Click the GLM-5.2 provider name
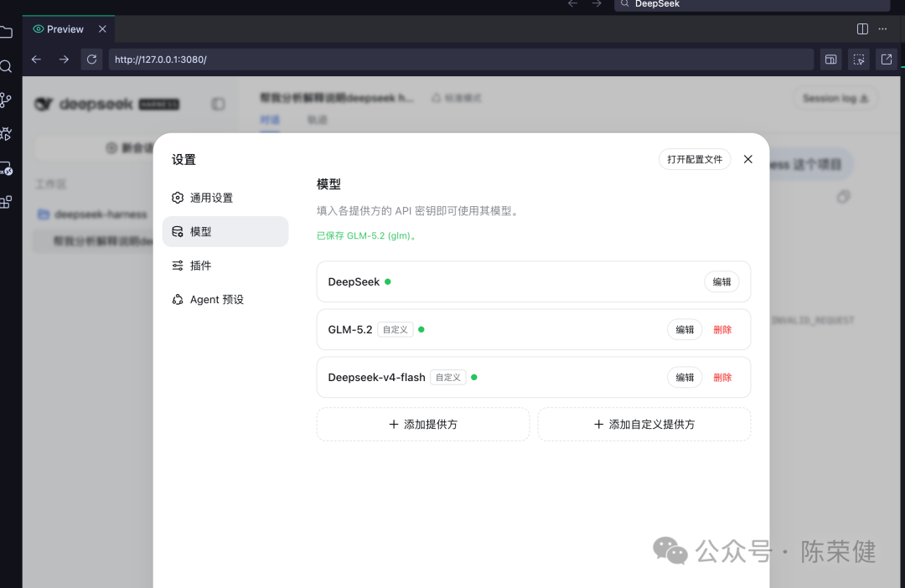 pyautogui.click(x=349, y=329)
